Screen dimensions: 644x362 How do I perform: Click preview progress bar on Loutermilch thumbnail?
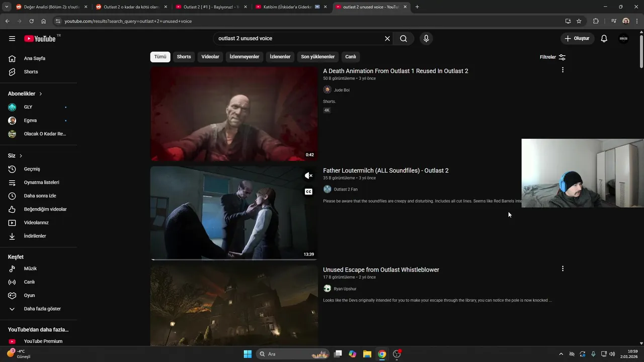click(234, 259)
